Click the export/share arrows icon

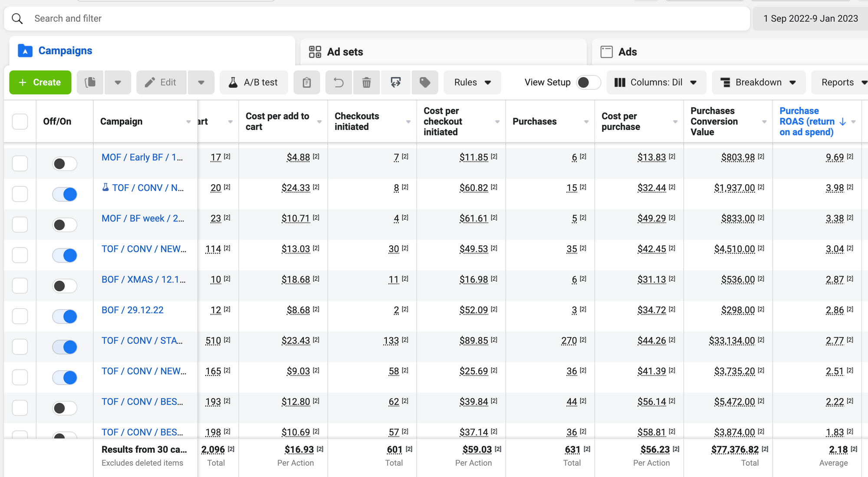pyautogui.click(x=395, y=82)
